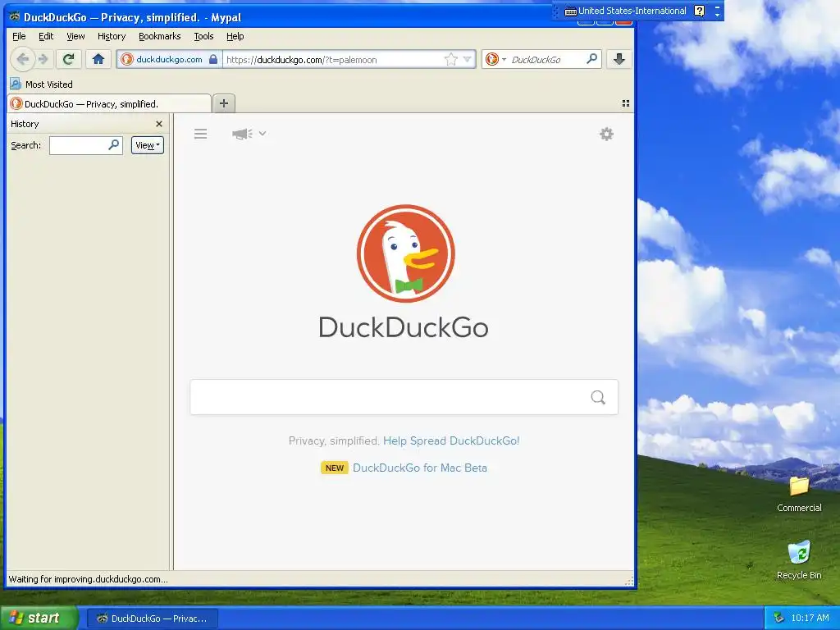This screenshot has width=840, height=630.
Task: Click the search bar magnifier icon
Action: coord(591,59)
